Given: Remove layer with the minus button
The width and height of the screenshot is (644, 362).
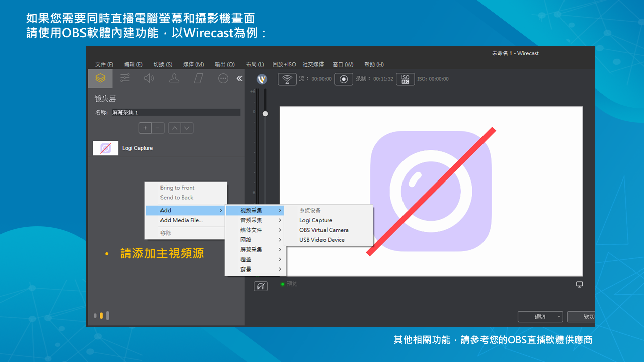Looking at the screenshot, I should (x=158, y=128).
